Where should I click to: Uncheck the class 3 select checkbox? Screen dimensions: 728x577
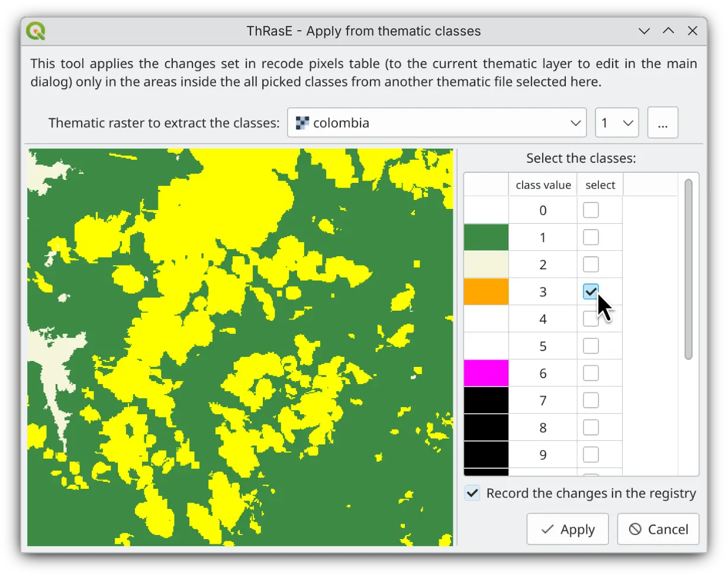coord(591,292)
